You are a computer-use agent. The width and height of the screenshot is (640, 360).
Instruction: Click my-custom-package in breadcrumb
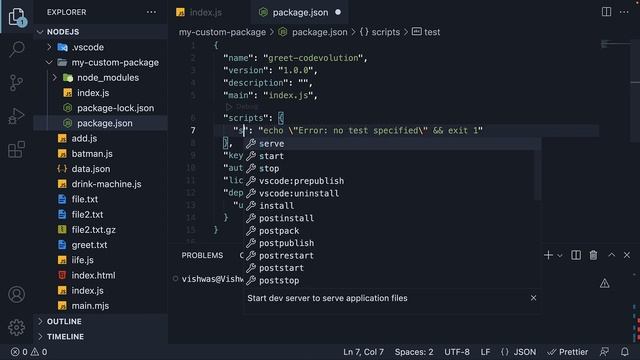(222, 32)
